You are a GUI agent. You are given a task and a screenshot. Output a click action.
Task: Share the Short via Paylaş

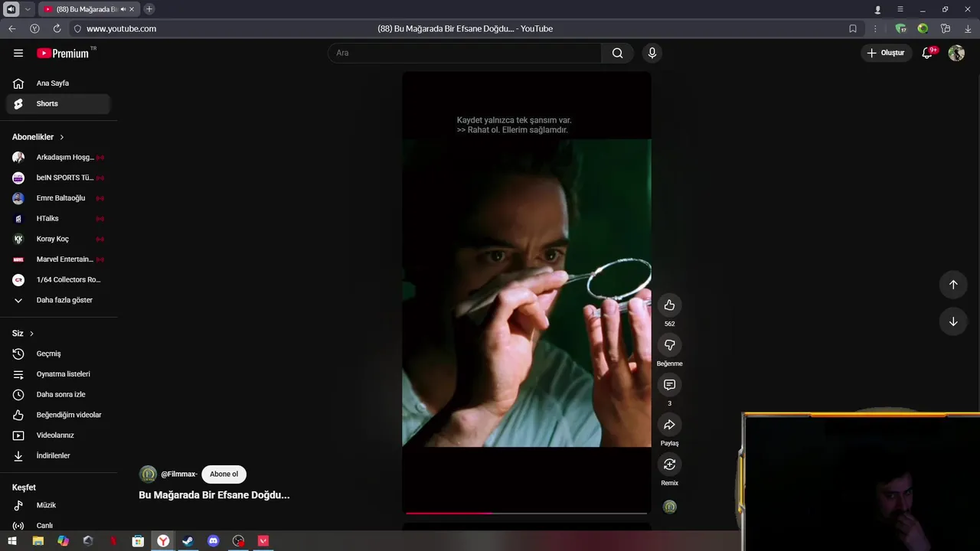click(x=669, y=425)
